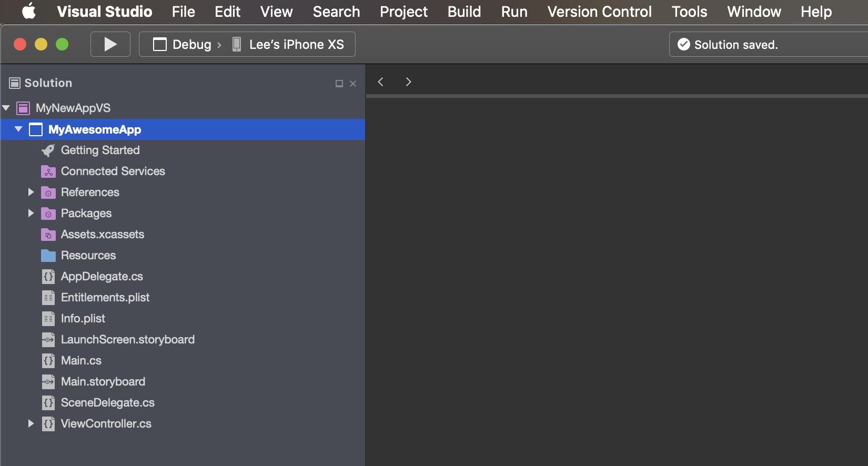Viewport: 868px width, 466px height.
Task: Click the Main.cs code file icon
Action: [48, 361]
